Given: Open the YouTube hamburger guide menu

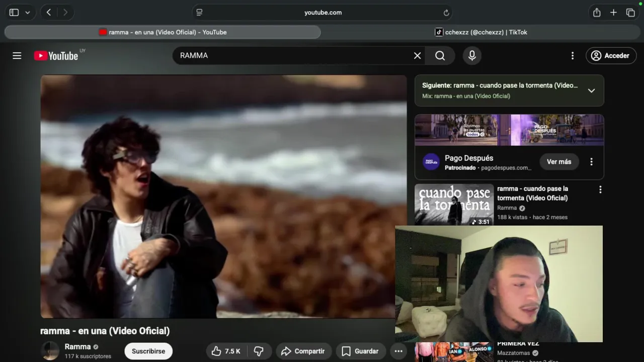Looking at the screenshot, I should tap(17, 55).
